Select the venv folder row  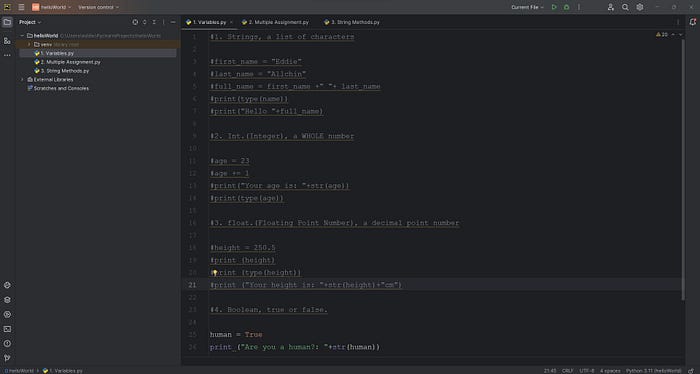click(98, 45)
